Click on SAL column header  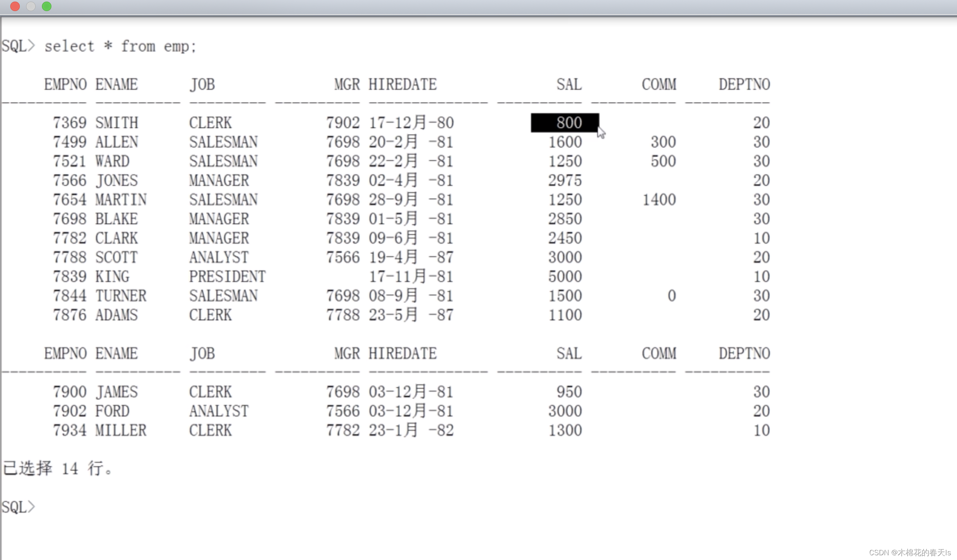tap(569, 84)
